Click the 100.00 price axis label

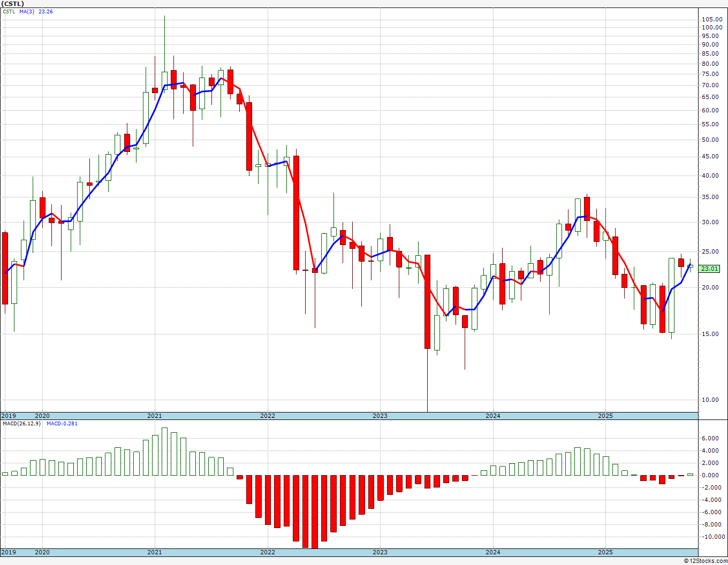click(x=712, y=28)
